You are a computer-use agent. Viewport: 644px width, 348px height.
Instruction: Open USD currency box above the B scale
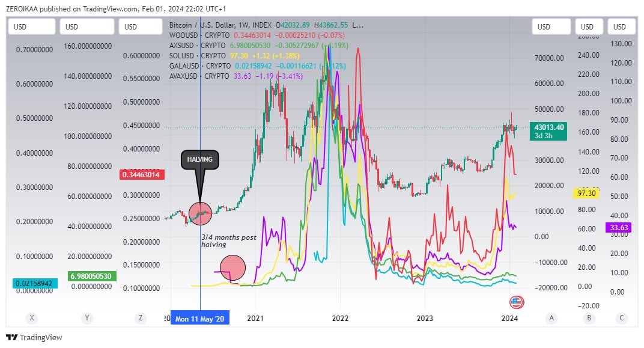point(589,26)
